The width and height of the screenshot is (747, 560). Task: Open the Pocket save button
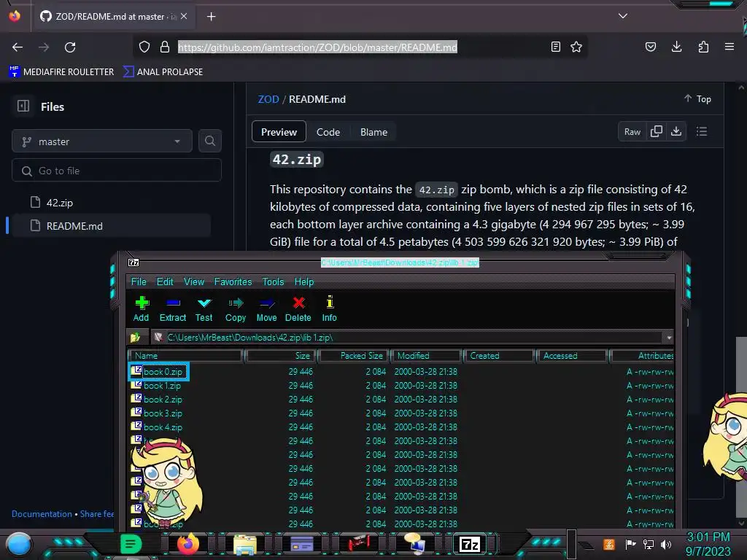click(x=650, y=47)
